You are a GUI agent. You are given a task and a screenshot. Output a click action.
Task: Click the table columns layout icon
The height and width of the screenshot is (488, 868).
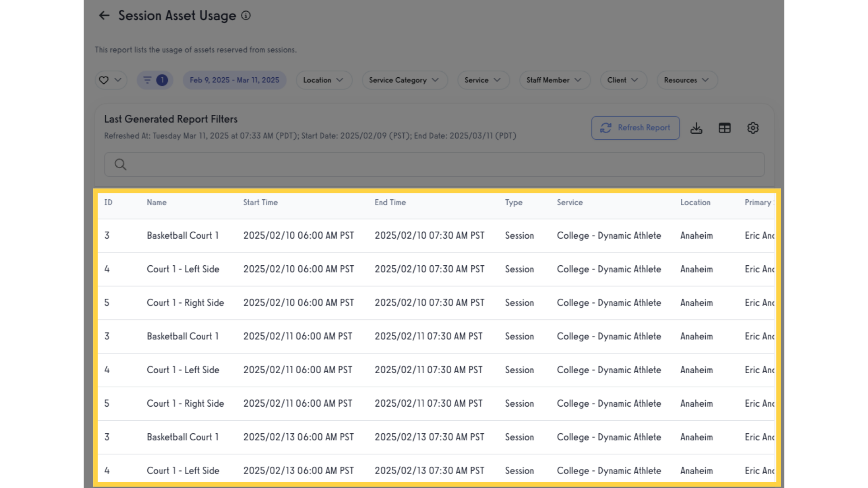[724, 128]
